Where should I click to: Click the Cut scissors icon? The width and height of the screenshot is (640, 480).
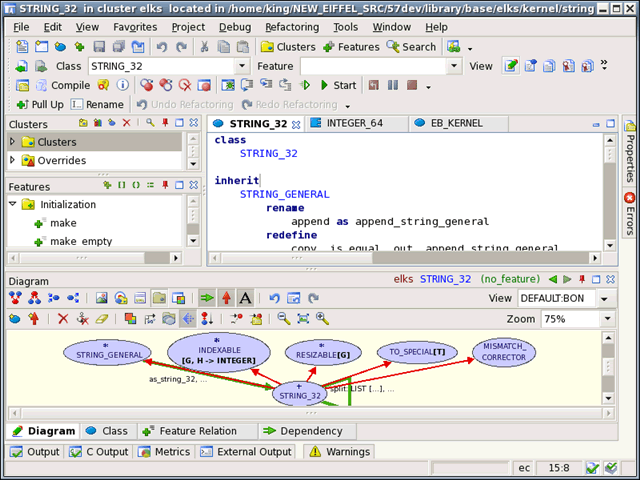204,47
